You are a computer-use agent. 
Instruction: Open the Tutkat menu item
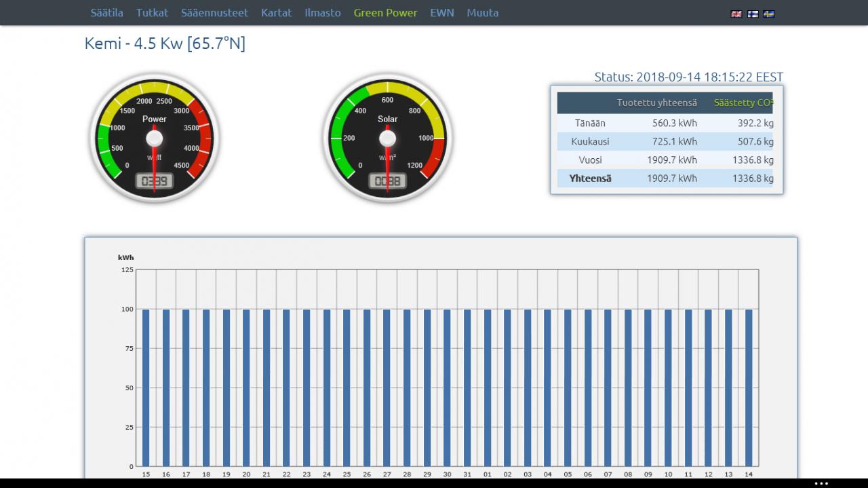tap(152, 13)
